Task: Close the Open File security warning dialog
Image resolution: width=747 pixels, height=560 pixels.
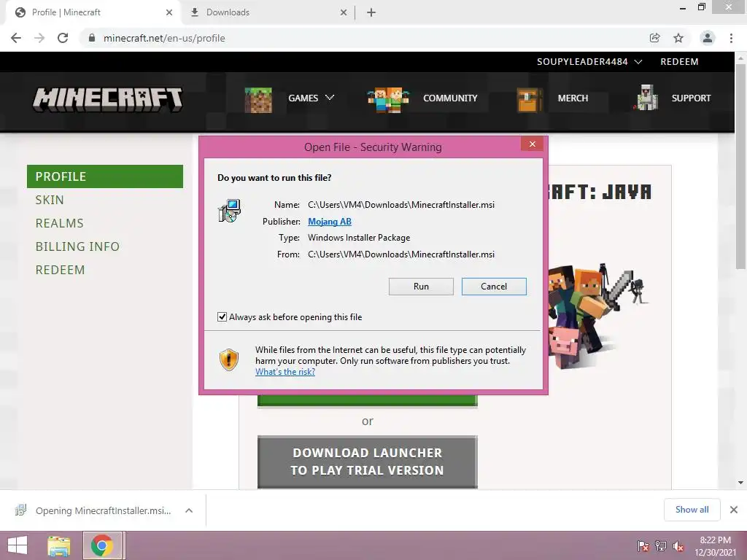Action: tap(532, 144)
